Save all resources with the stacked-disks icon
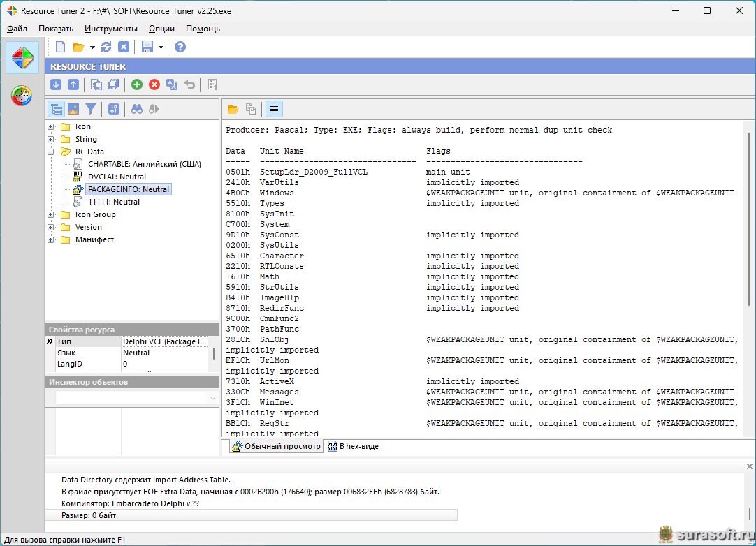The height and width of the screenshot is (546, 756). pyautogui.click(x=114, y=84)
